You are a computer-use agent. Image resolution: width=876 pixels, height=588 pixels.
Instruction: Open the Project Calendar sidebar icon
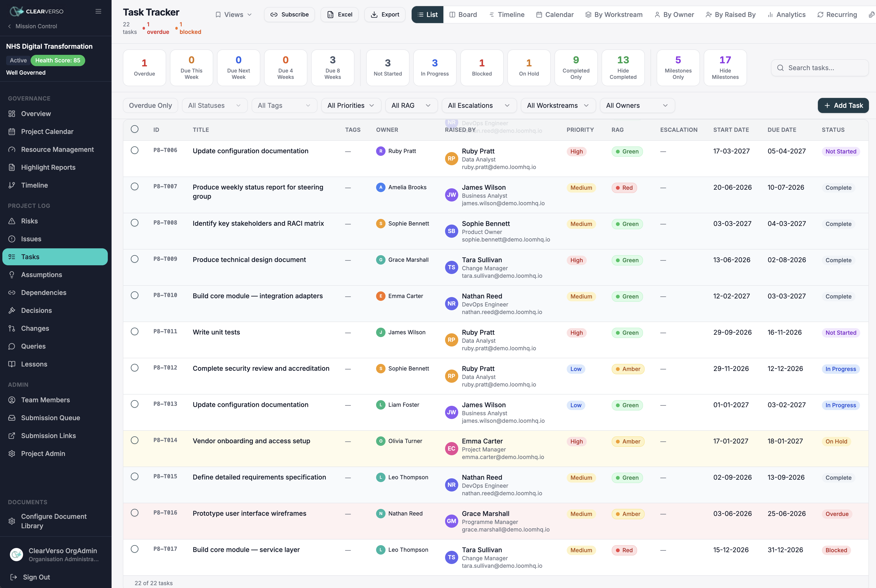(x=12, y=132)
